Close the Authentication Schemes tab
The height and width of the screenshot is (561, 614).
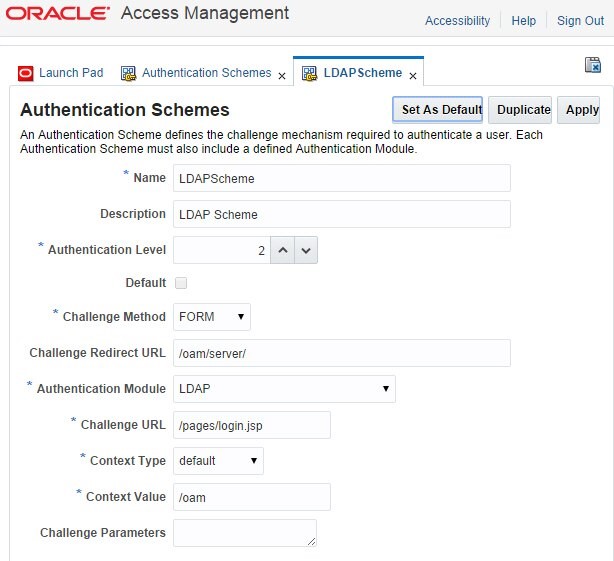(x=282, y=76)
